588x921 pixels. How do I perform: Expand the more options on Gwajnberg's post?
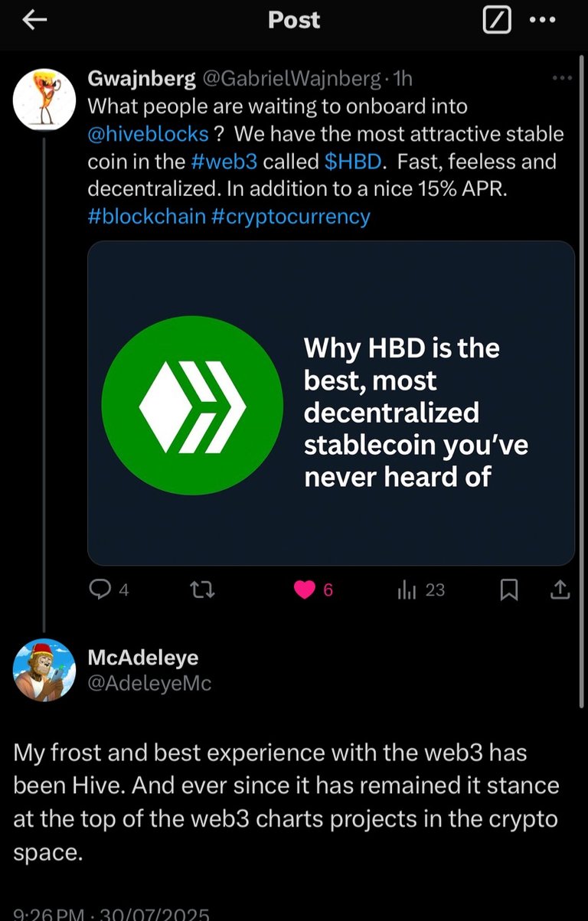click(562, 78)
